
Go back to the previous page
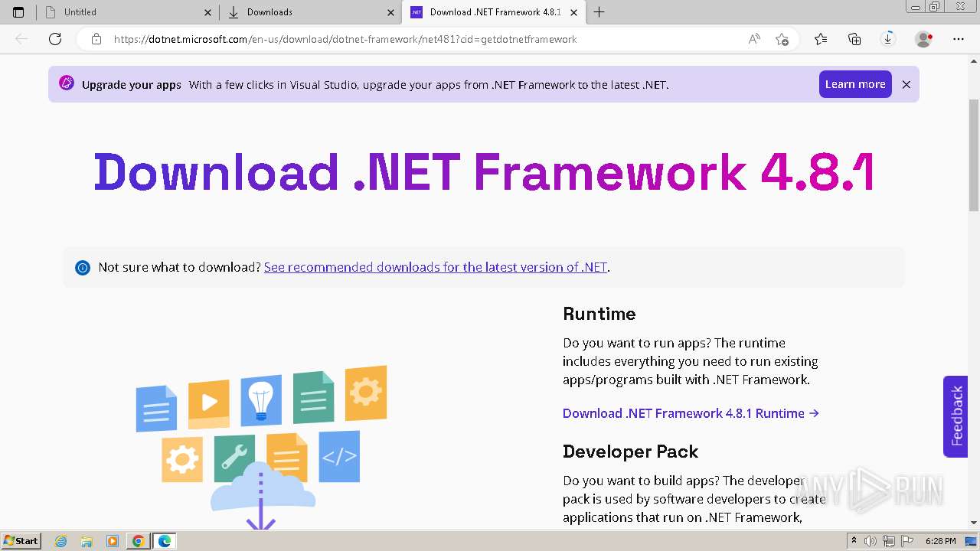21,39
